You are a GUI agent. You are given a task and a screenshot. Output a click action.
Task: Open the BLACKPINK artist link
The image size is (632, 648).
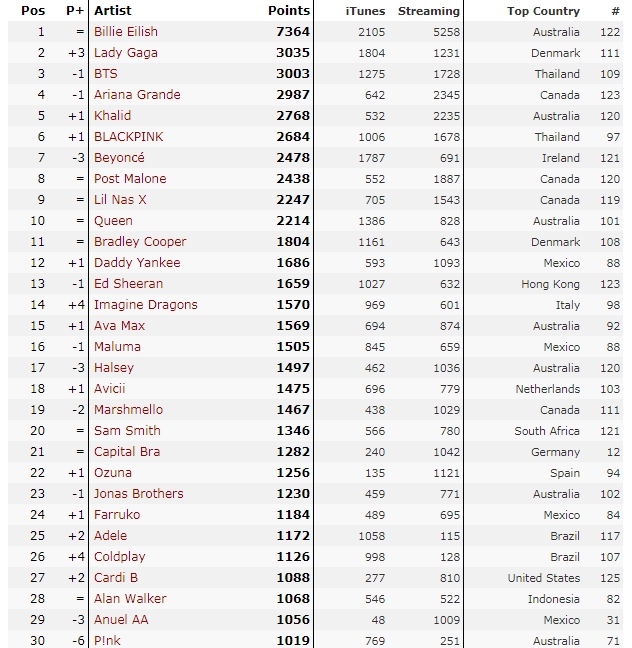tap(129, 137)
